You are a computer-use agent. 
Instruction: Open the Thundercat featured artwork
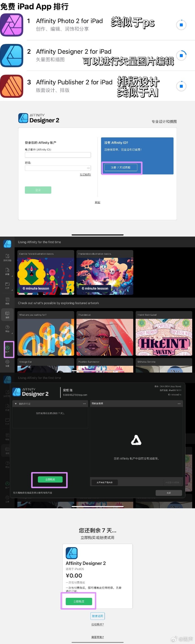tap(105, 334)
